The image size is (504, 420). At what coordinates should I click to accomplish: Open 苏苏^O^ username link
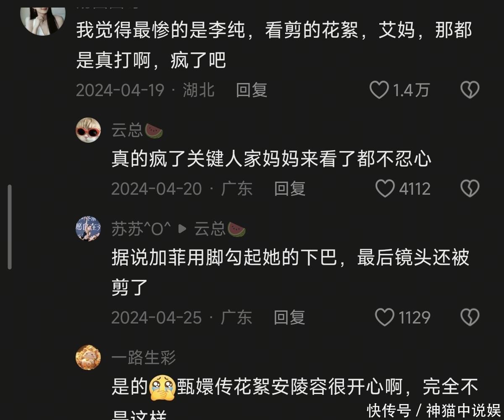pyautogui.click(x=142, y=229)
